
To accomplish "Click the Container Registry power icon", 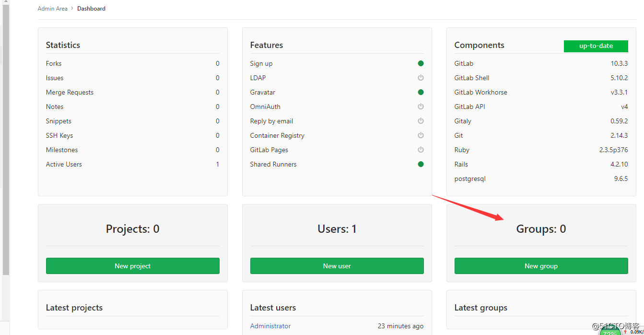I will click(x=421, y=135).
